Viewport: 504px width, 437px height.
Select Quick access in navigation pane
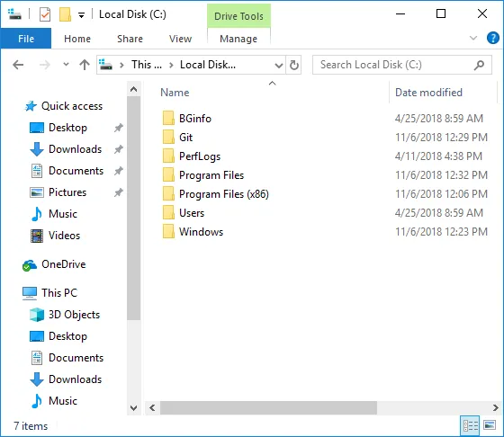pyautogui.click(x=64, y=106)
